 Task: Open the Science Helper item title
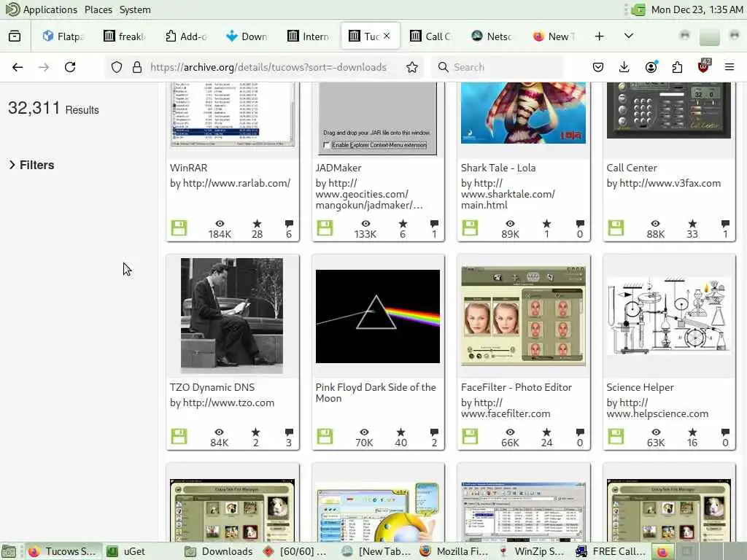[x=640, y=387]
